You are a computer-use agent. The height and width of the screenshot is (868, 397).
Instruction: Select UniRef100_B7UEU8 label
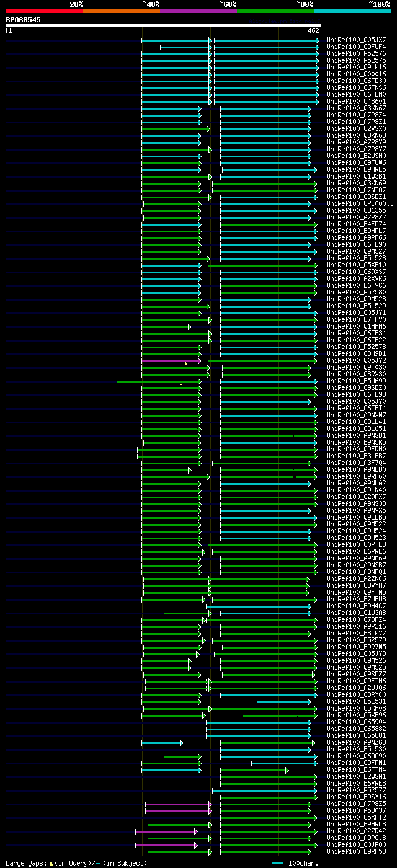pyautogui.click(x=356, y=599)
